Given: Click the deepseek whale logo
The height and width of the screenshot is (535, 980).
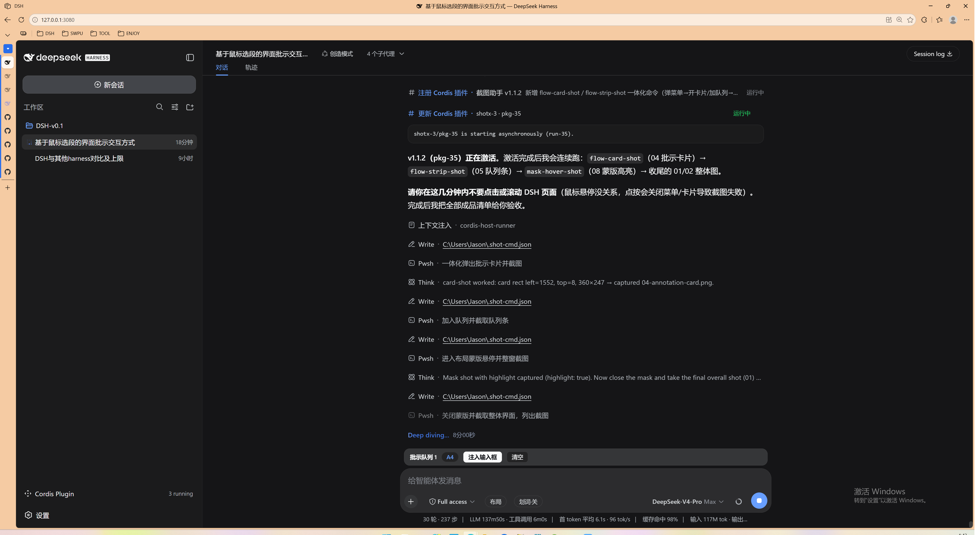Looking at the screenshot, I should [x=29, y=57].
